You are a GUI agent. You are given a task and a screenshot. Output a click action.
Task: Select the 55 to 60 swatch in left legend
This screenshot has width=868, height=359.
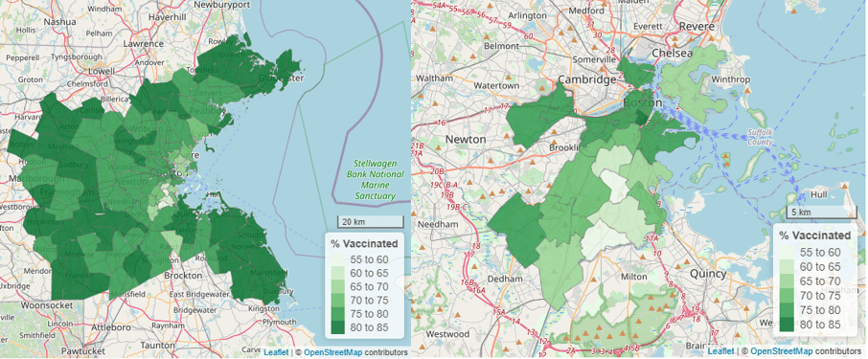[337, 259]
